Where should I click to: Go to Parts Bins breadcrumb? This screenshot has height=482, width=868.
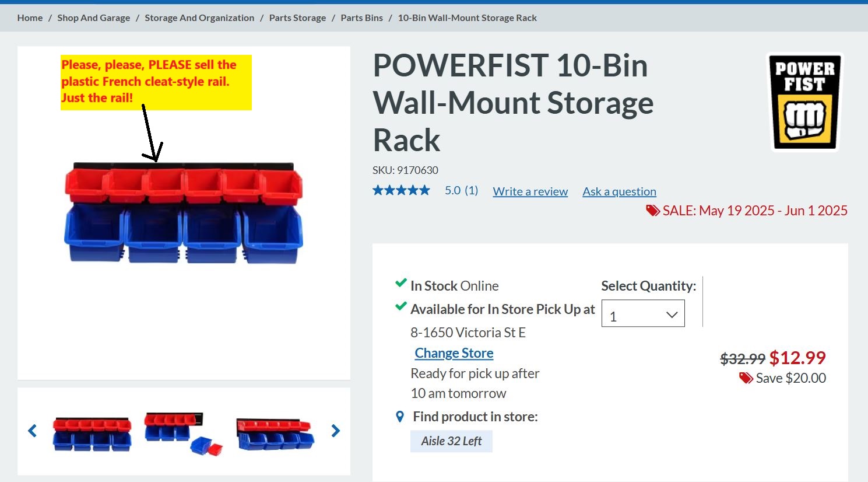click(x=361, y=18)
